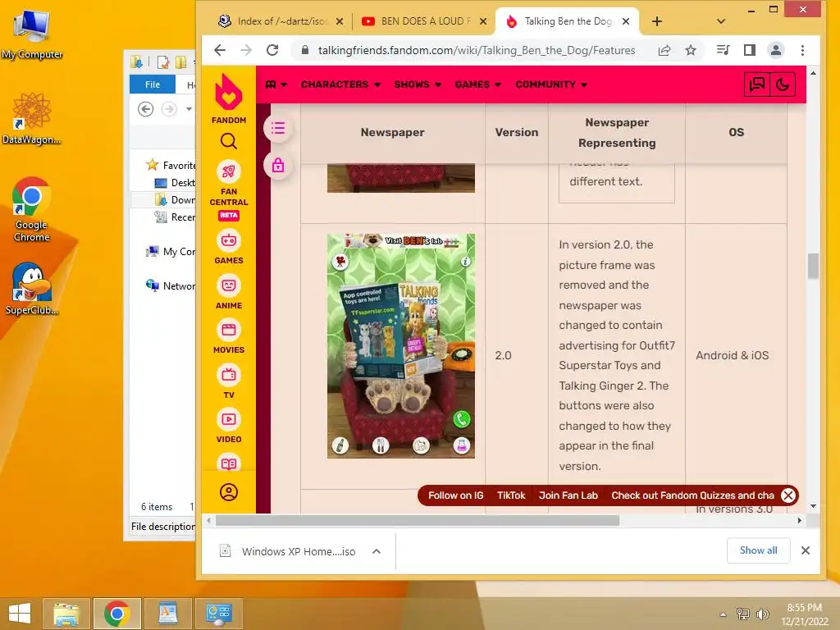Close the downloads bar
The image size is (840, 630).
pyautogui.click(x=806, y=550)
